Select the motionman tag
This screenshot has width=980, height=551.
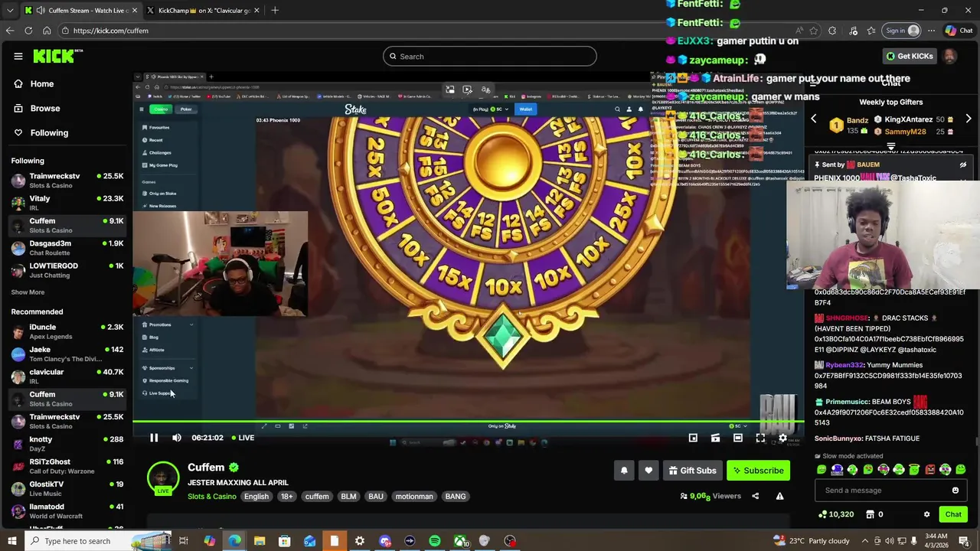point(414,497)
